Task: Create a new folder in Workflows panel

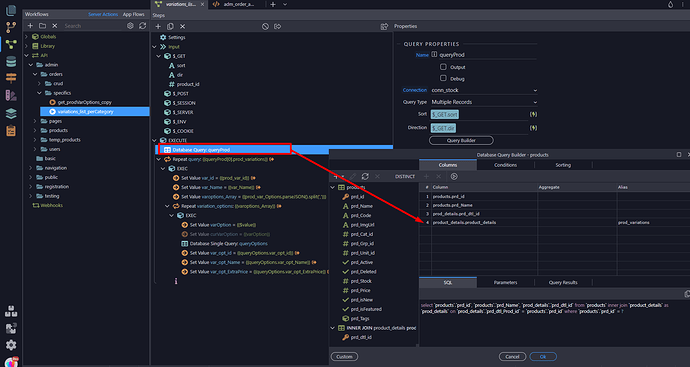Action: coord(42,26)
